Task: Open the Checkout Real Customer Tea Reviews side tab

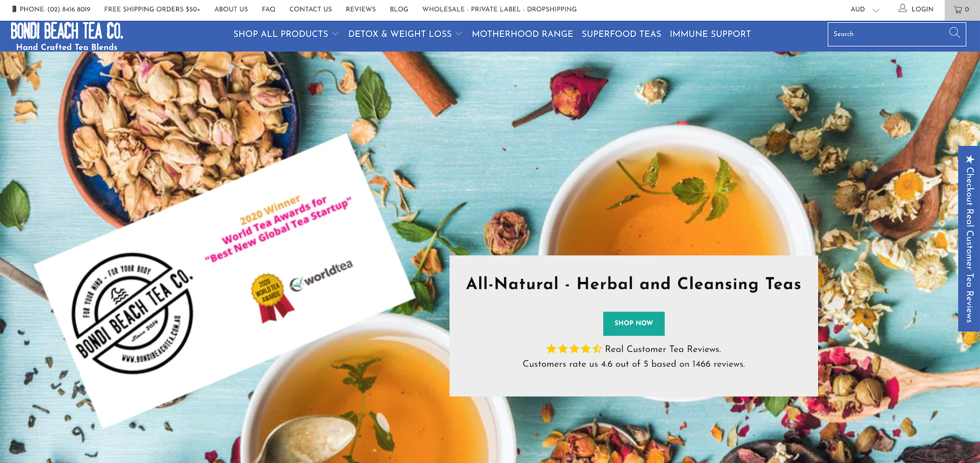Action: 969,239
